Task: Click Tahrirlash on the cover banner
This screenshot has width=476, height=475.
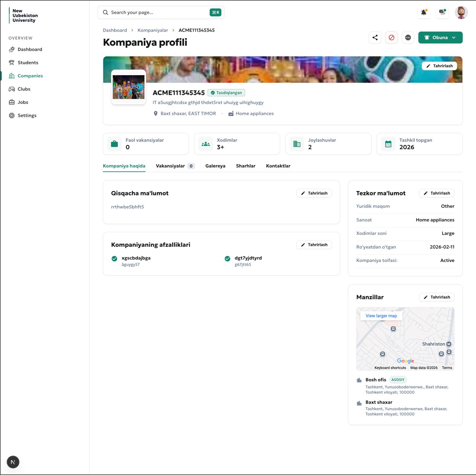Action: tap(439, 66)
